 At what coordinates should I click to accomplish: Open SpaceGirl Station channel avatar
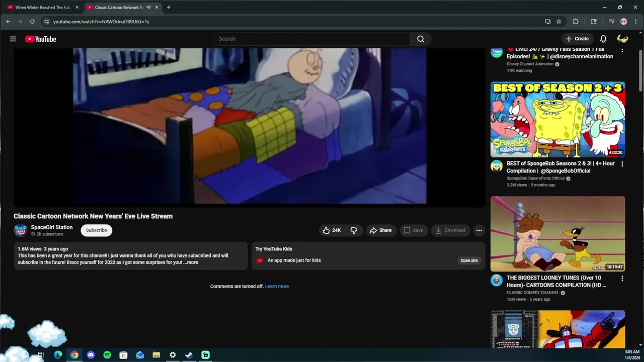pos(21,230)
